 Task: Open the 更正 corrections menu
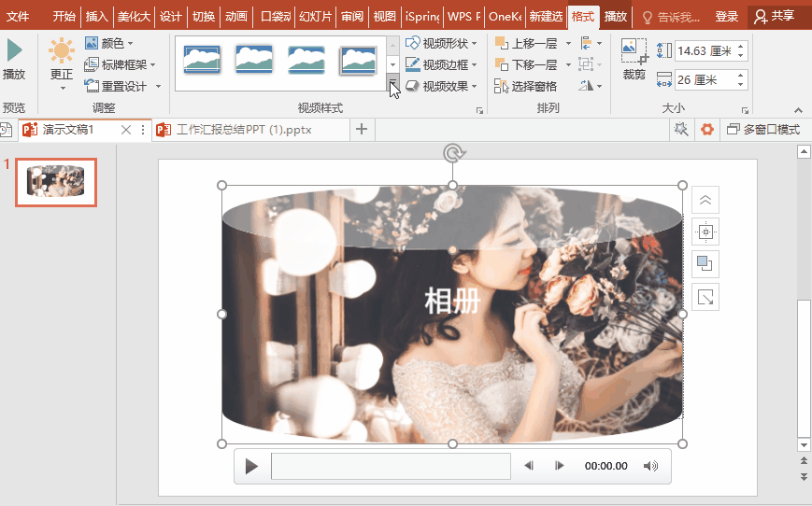pyautogui.click(x=61, y=64)
